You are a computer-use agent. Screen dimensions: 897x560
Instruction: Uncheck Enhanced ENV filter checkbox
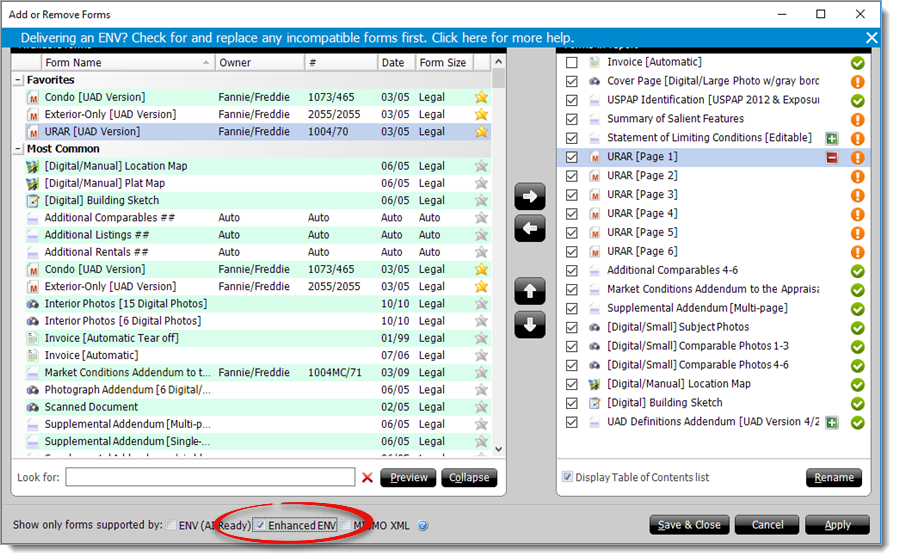(260, 525)
